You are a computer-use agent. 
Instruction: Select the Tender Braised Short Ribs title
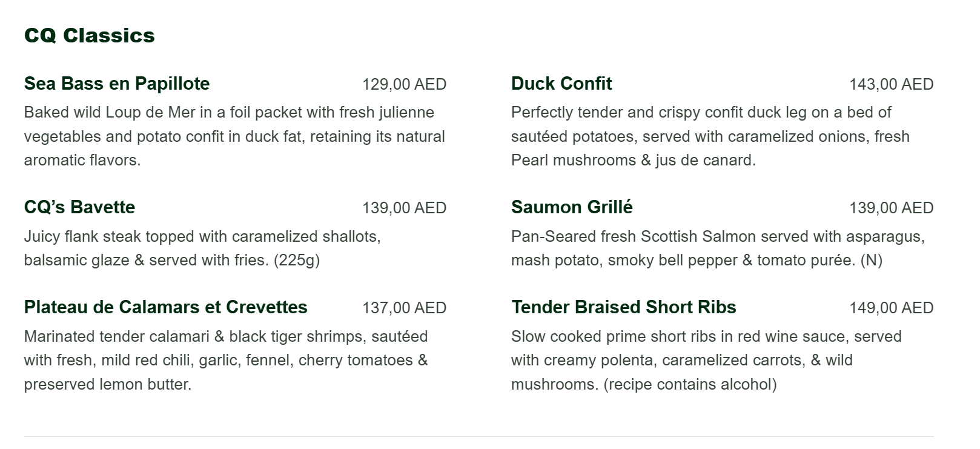point(623,307)
